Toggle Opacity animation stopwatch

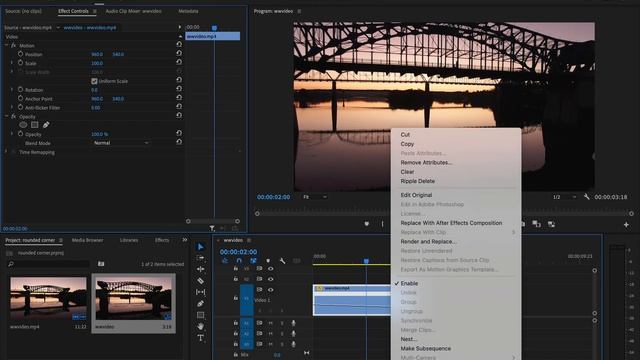[x=20, y=133]
